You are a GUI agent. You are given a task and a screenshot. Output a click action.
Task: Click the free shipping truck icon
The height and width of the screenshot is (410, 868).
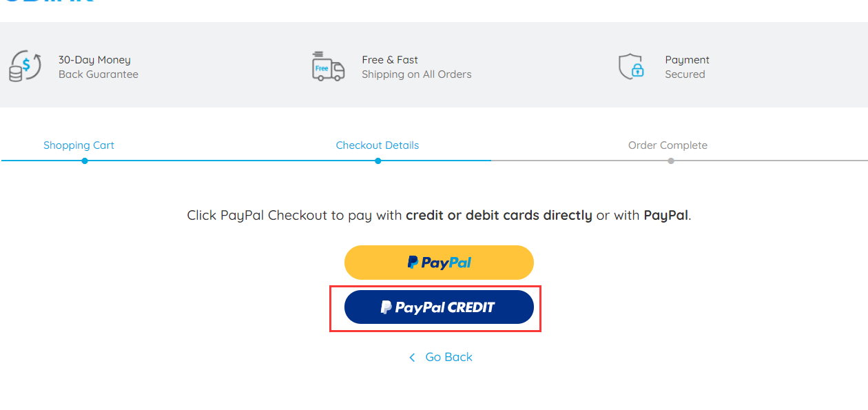[x=328, y=66]
